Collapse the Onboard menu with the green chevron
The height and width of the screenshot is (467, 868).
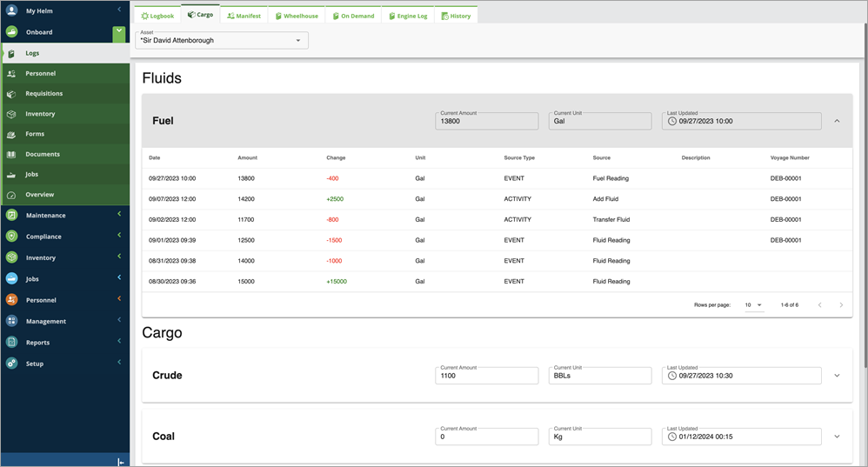(119, 34)
